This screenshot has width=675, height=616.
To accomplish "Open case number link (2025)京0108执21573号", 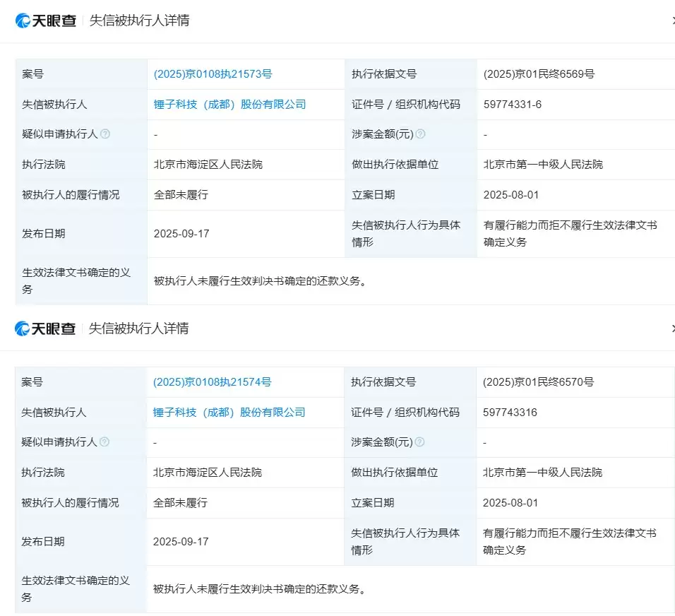I will pyautogui.click(x=211, y=73).
